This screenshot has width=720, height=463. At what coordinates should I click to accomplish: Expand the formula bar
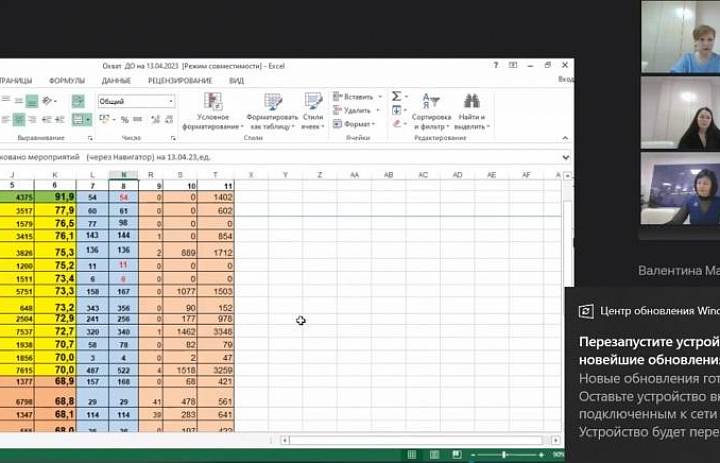click(x=565, y=157)
